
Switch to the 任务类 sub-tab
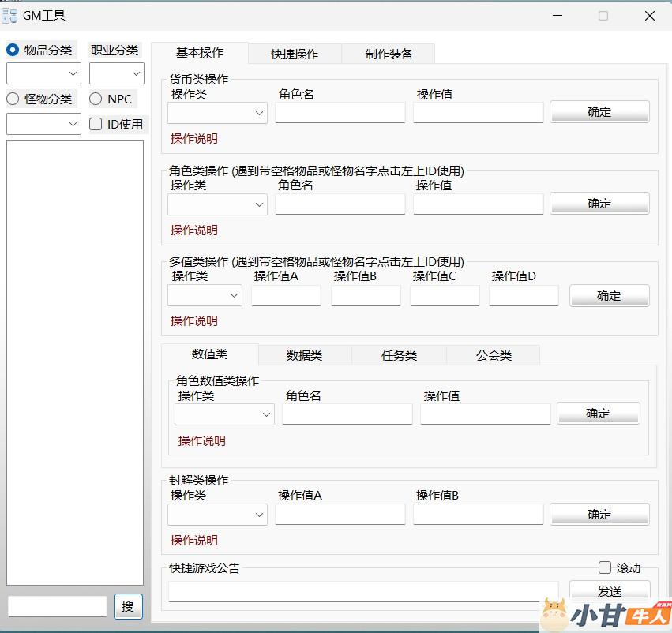click(399, 356)
